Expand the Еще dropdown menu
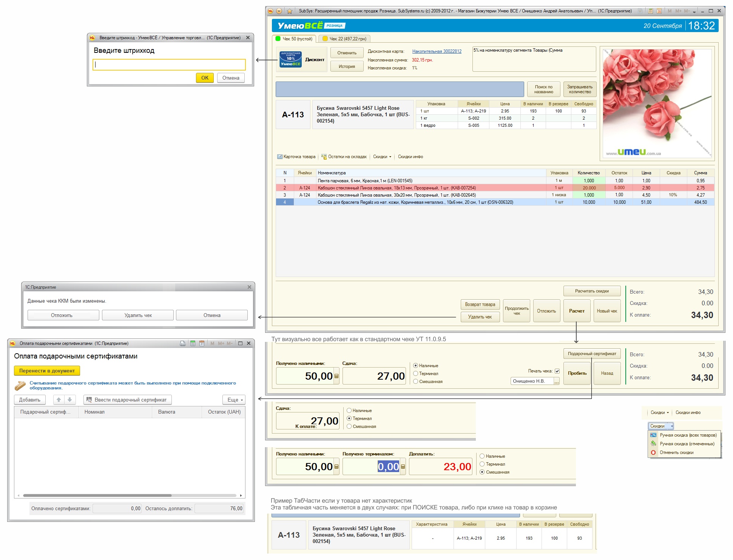 (x=234, y=400)
